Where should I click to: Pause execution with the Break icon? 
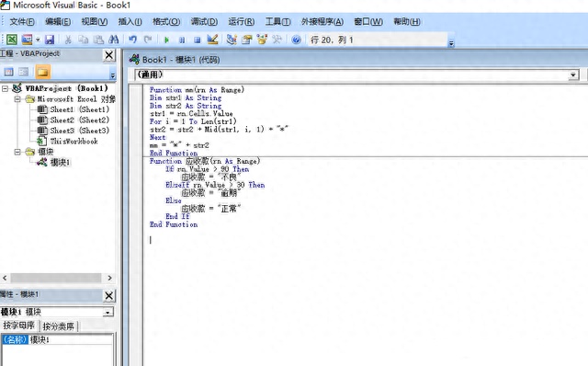point(182,40)
